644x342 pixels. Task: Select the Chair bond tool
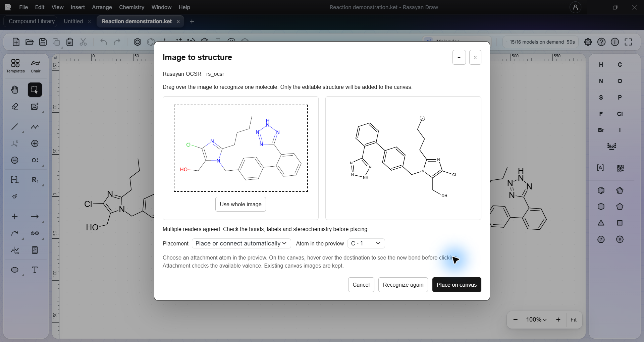(35, 66)
